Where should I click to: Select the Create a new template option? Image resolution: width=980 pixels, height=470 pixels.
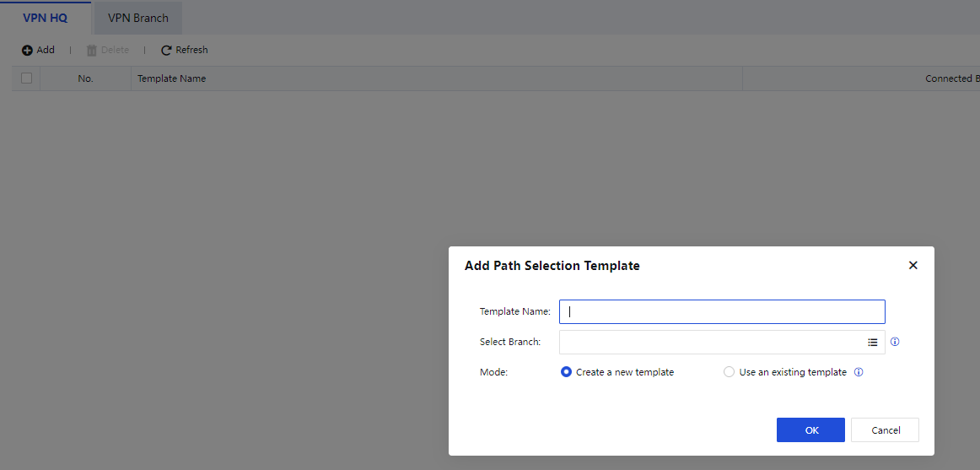tap(567, 372)
